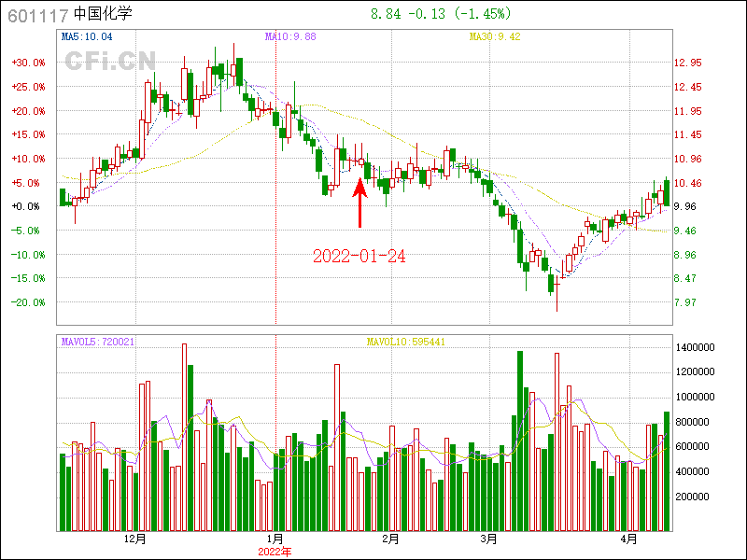The image size is (747, 560).
Task: Click the CFi.CN watermark logo
Action: click(x=109, y=62)
